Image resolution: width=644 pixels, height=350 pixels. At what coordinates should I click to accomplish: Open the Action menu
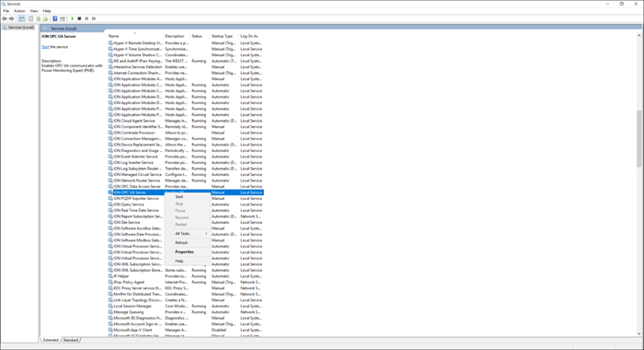tap(19, 11)
